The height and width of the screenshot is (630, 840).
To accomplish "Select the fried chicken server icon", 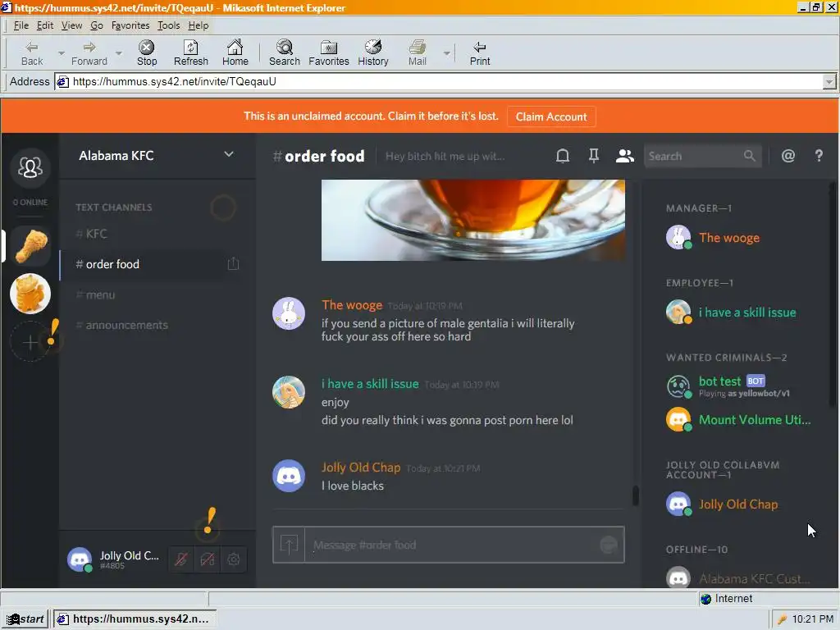I will click(x=30, y=246).
